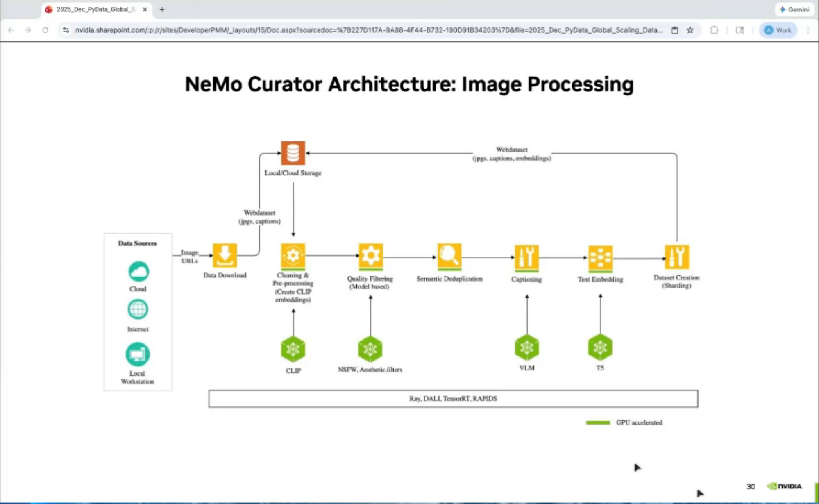The image size is (819, 504).
Task: Select the T5 model hexagon icon
Action: (600, 347)
